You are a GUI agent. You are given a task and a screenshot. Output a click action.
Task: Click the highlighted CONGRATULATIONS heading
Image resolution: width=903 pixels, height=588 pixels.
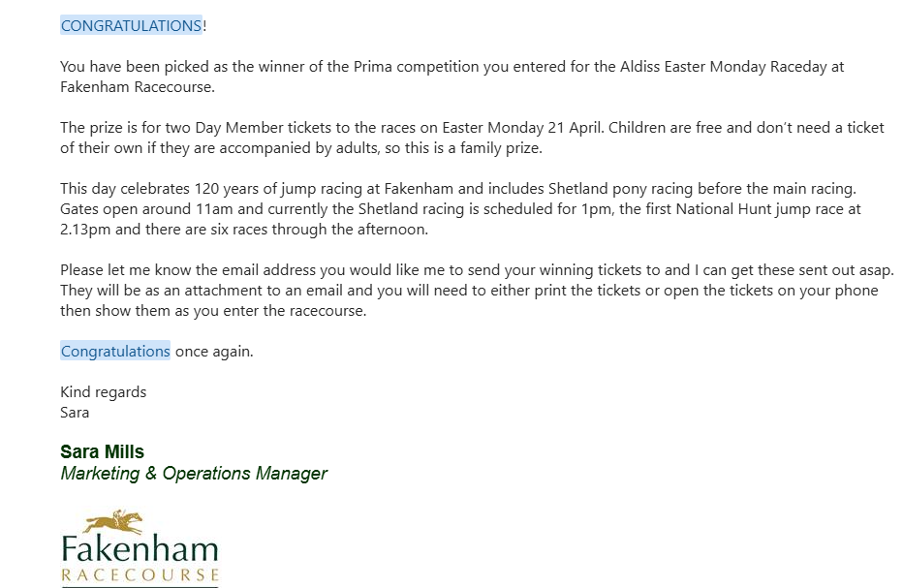132,25
